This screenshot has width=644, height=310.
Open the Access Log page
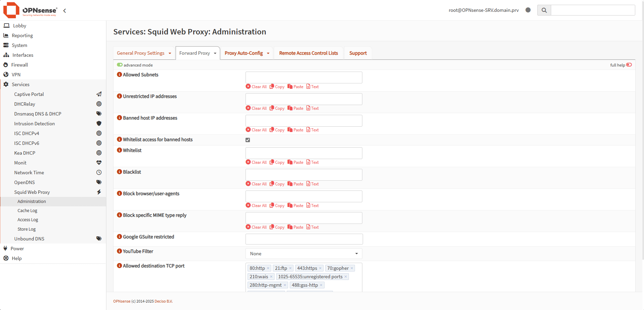(x=28, y=219)
